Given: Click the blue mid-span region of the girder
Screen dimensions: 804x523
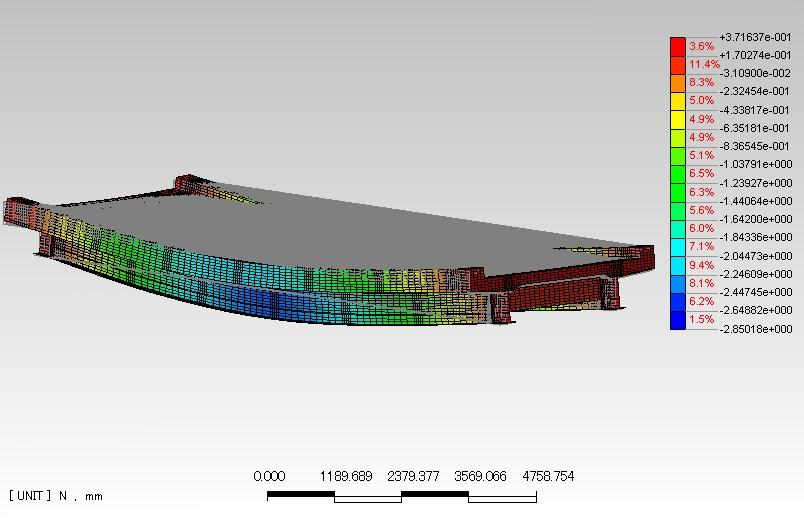Looking at the screenshot, I should pyautogui.click(x=272, y=303).
